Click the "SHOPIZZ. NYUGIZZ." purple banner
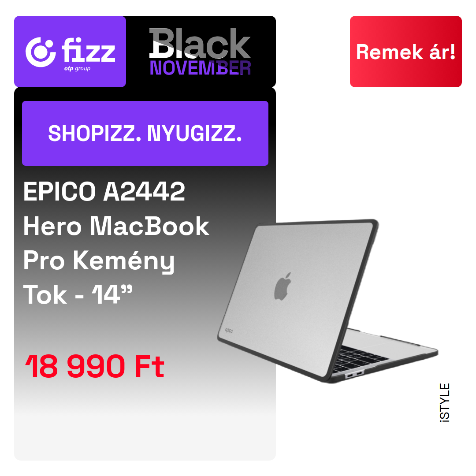476x476 pixels. click(145, 133)
